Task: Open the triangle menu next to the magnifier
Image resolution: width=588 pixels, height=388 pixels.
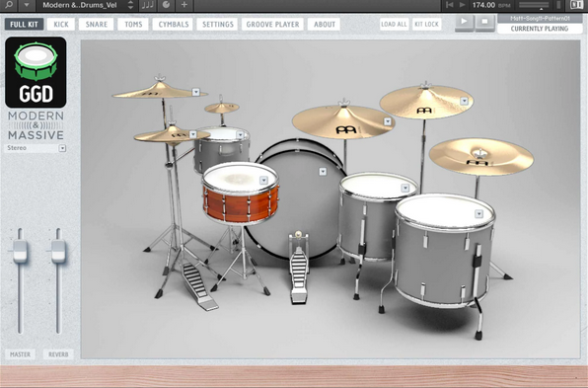Action: pos(27,5)
